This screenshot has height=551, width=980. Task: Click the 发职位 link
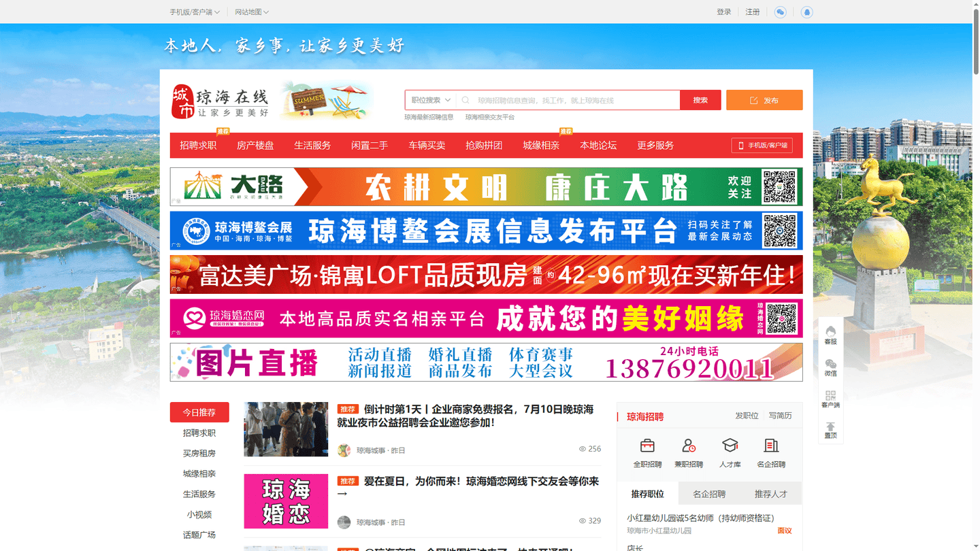point(747,416)
